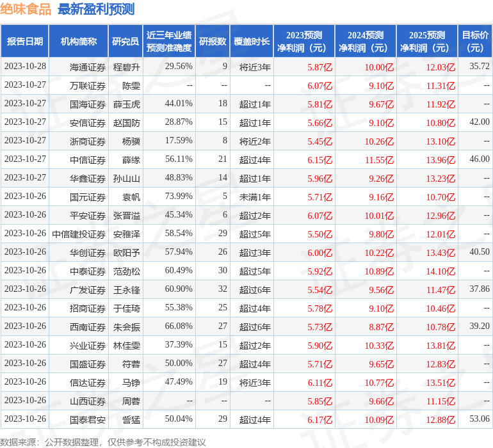Click target price 39.20
Image resolution: width=493 pixels, height=448 pixels.
480,326
